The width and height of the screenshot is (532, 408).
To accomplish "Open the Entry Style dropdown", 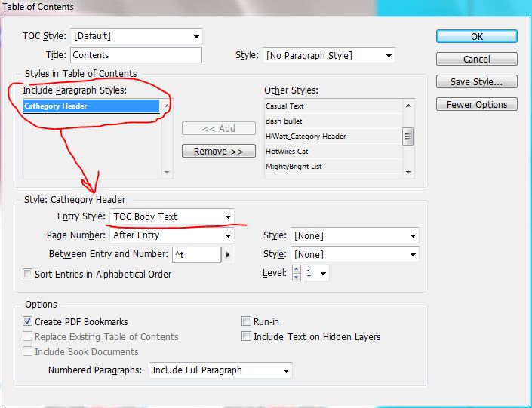I will click(x=172, y=216).
